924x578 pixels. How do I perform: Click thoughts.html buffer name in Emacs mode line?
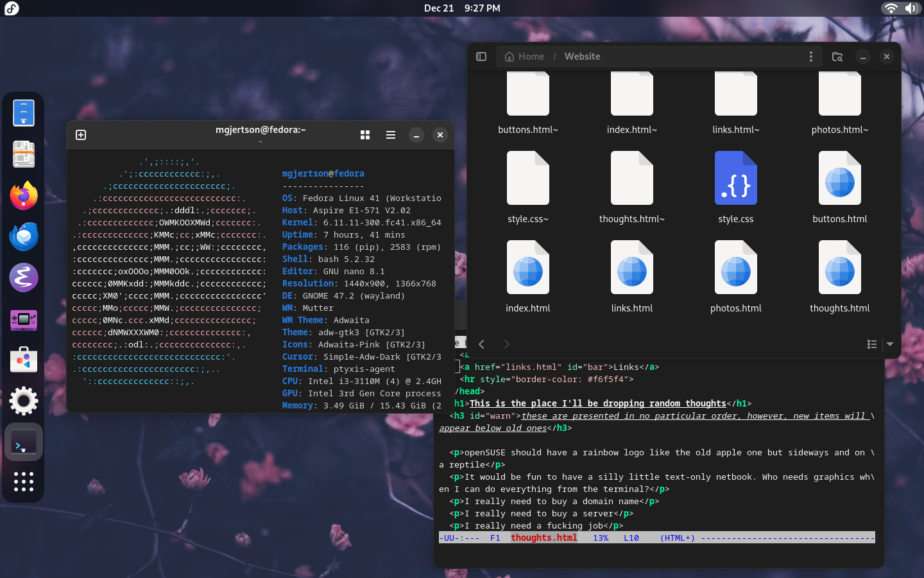[544, 538]
